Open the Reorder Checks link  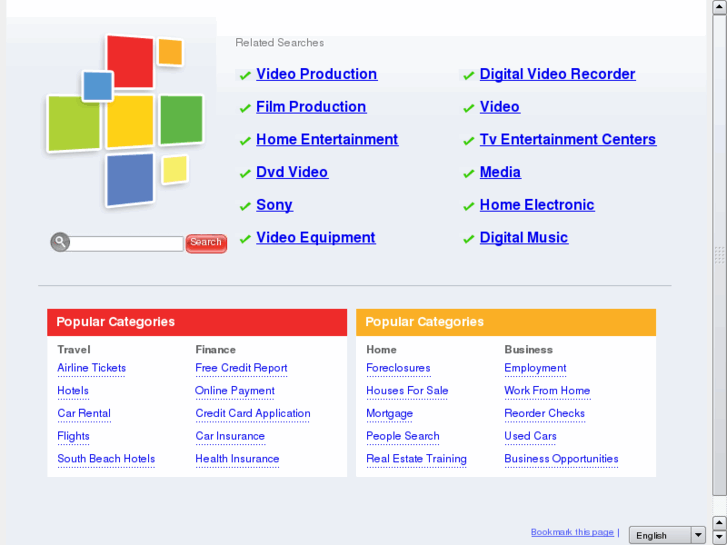coord(544,414)
